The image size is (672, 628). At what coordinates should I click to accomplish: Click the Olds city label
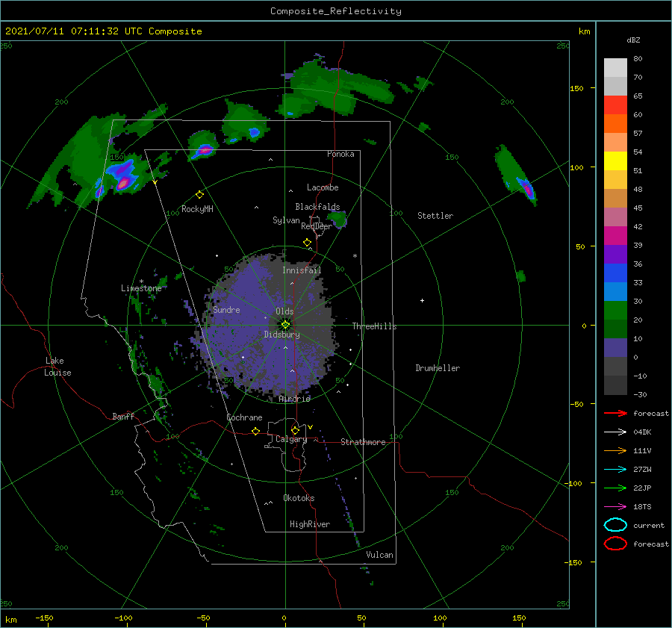(x=284, y=311)
